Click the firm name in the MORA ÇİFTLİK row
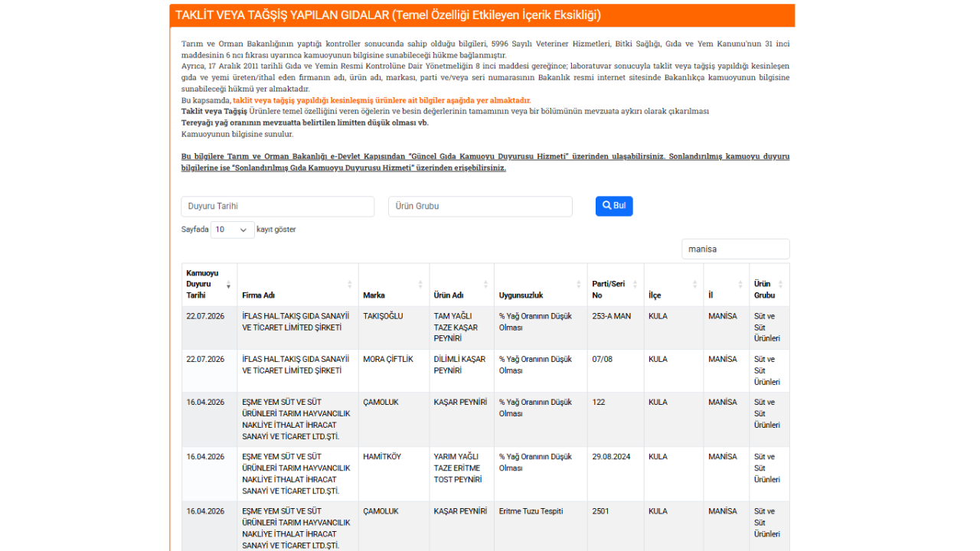 tap(296, 364)
